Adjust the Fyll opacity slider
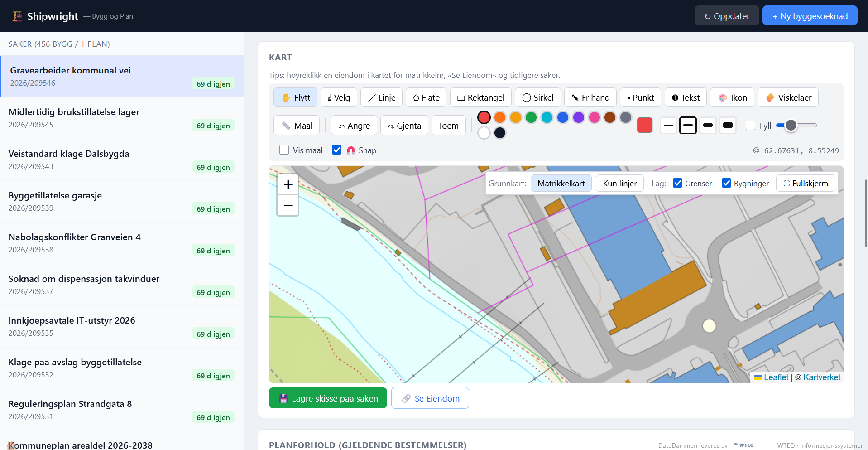The image size is (868, 450). click(x=796, y=126)
